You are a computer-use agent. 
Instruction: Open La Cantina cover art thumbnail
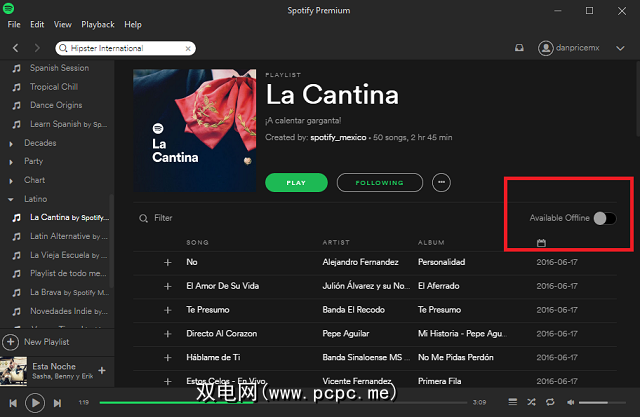tap(195, 130)
